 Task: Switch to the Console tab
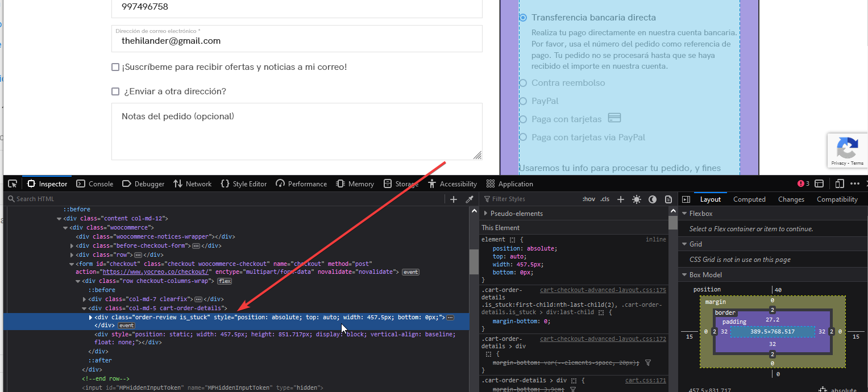point(95,184)
